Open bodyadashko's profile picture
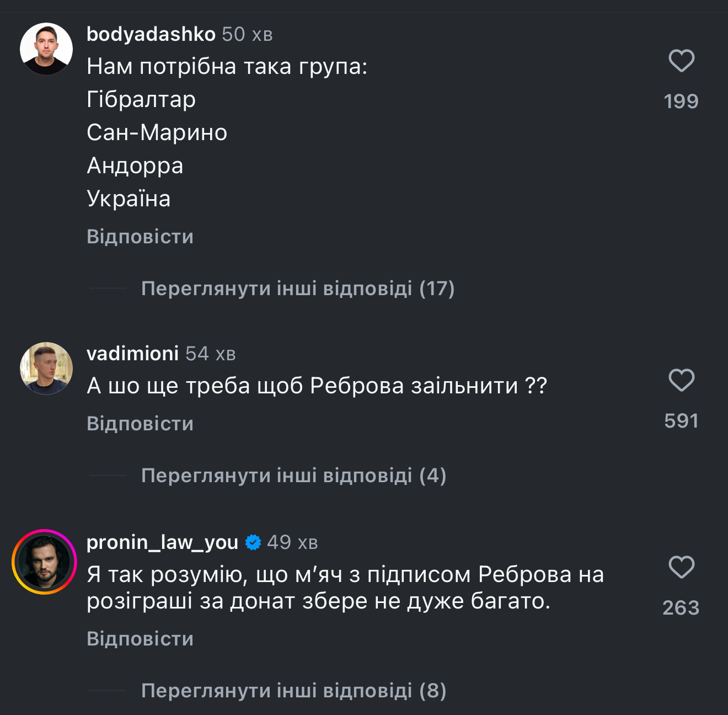 (x=46, y=49)
